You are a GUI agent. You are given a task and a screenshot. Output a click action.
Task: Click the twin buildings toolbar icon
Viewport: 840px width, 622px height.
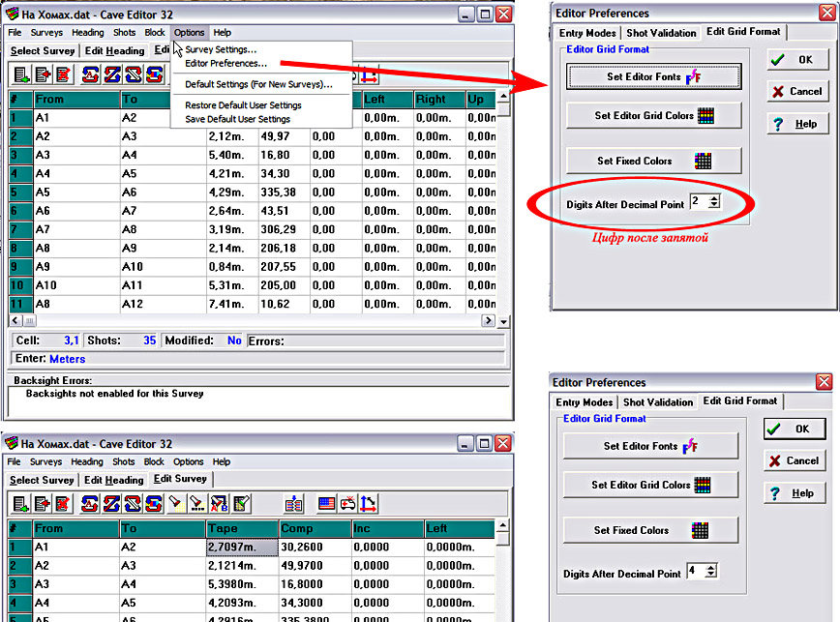[x=295, y=503]
